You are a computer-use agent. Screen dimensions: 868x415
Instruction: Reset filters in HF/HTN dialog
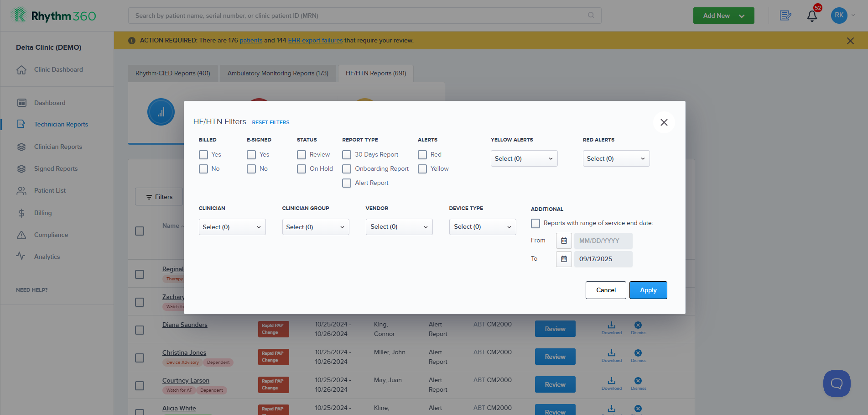[x=270, y=122]
